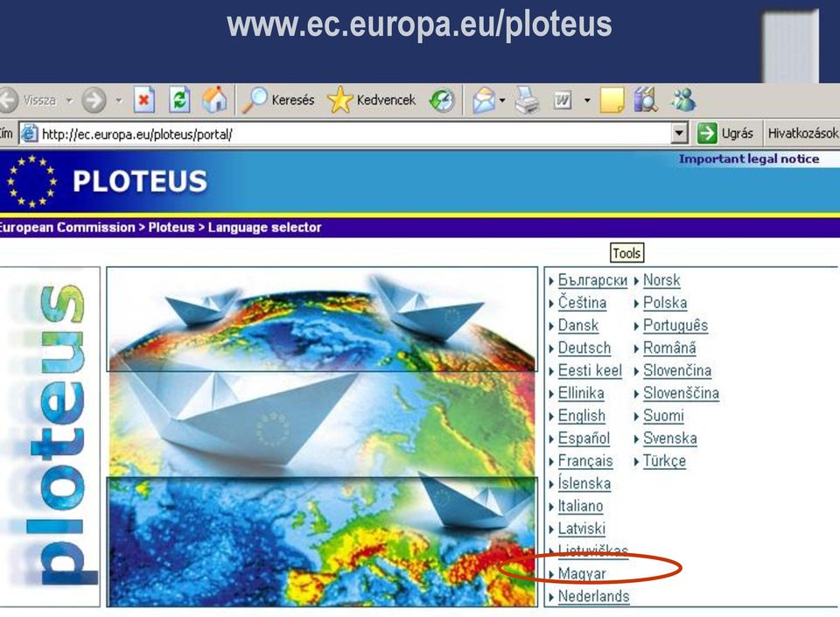
Task: Choose Dansk language
Action: pyautogui.click(x=578, y=326)
